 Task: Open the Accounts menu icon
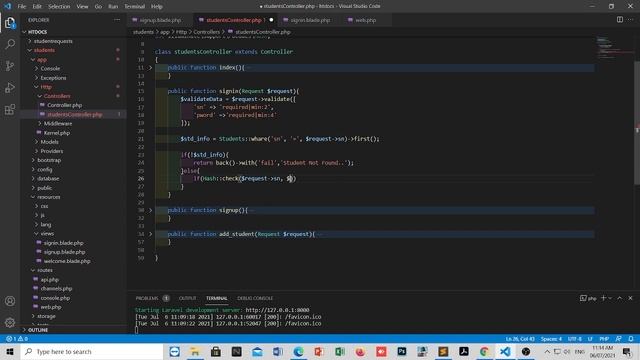10,301
